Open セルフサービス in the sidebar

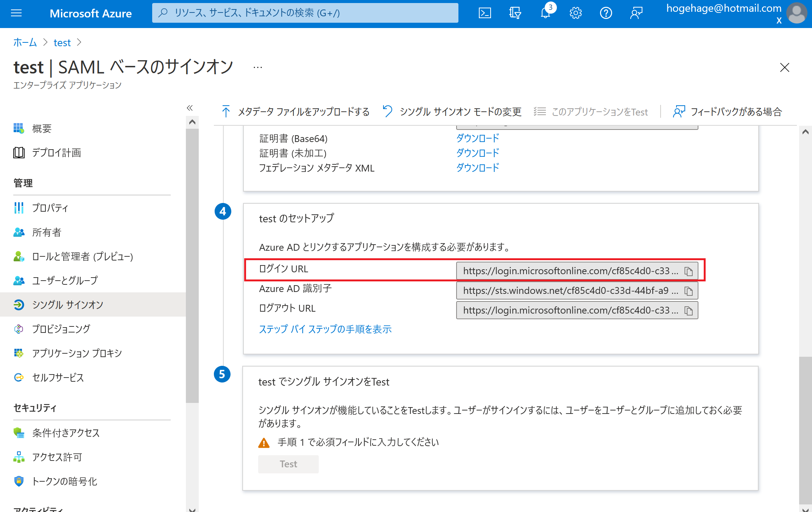tap(93, 378)
